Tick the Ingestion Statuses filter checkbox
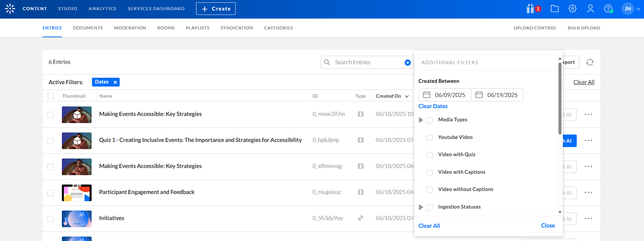The width and height of the screenshot is (644, 241). pos(430,207)
